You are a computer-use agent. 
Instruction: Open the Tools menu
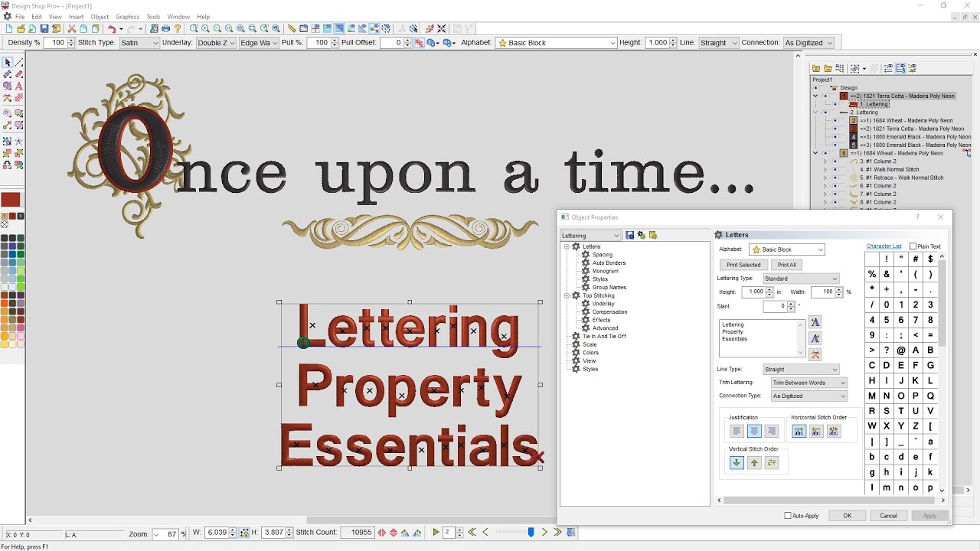[x=154, y=16]
